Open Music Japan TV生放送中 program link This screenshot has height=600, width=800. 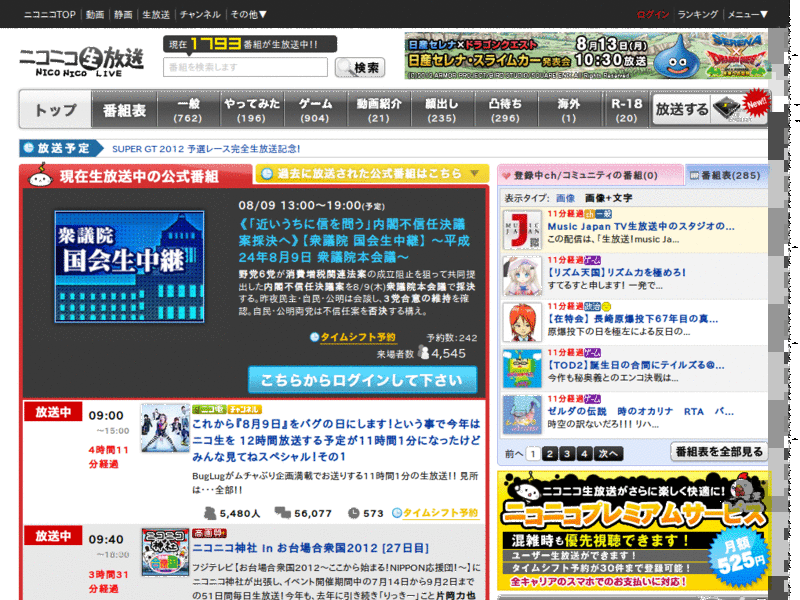tap(641, 227)
